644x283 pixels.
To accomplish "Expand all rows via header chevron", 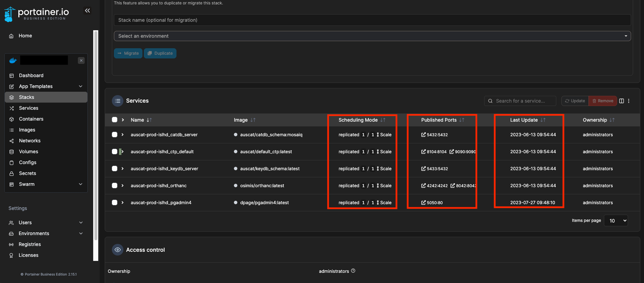I will pos(123,120).
